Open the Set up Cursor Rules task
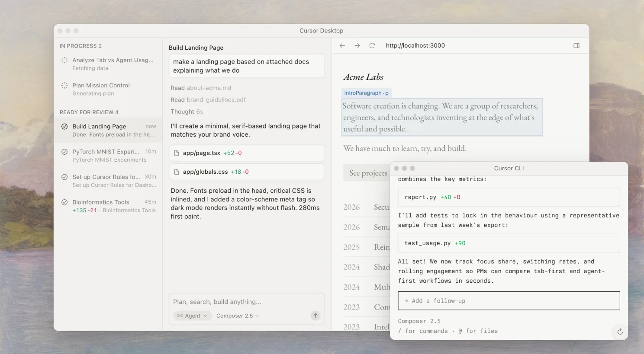The width and height of the screenshot is (644, 354). (x=108, y=181)
